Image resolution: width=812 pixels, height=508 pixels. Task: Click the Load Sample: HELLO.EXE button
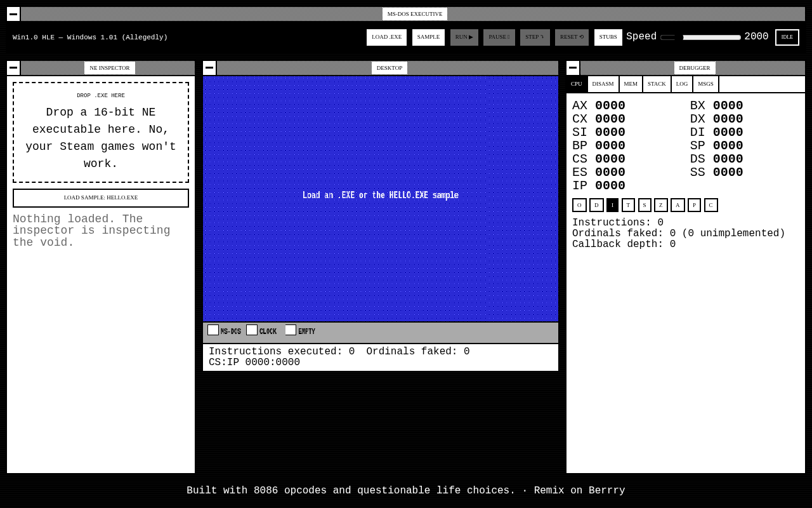[101, 198]
